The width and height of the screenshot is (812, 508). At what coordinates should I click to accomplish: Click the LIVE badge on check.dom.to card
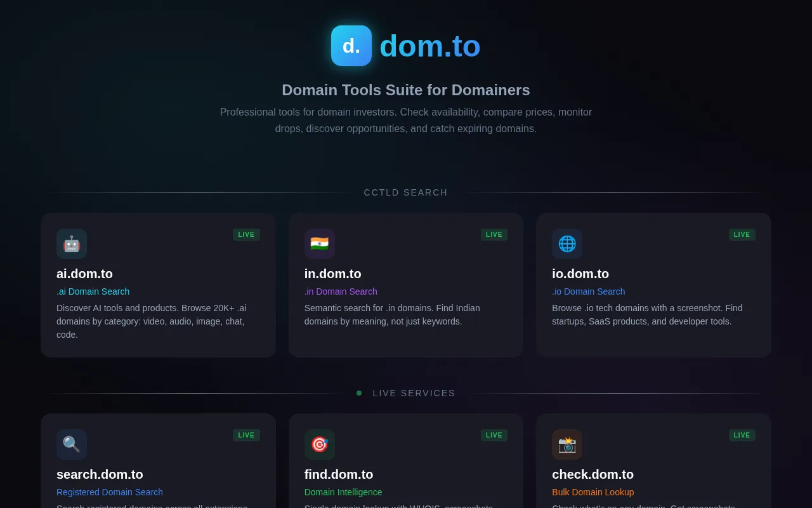pos(742,436)
